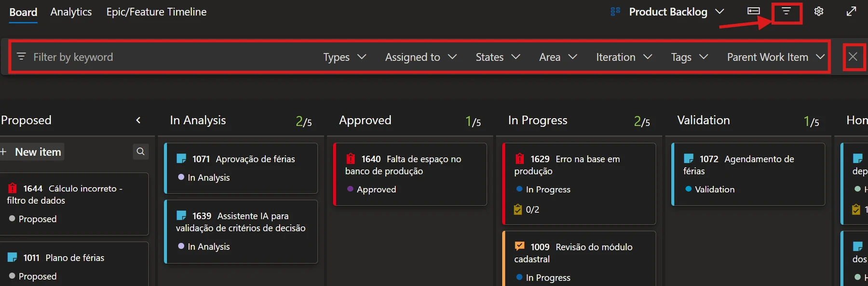Image resolution: width=868 pixels, height=286 pixels.
Task: Click the task icon on card 1009
Action: click(x=519, y=246)
